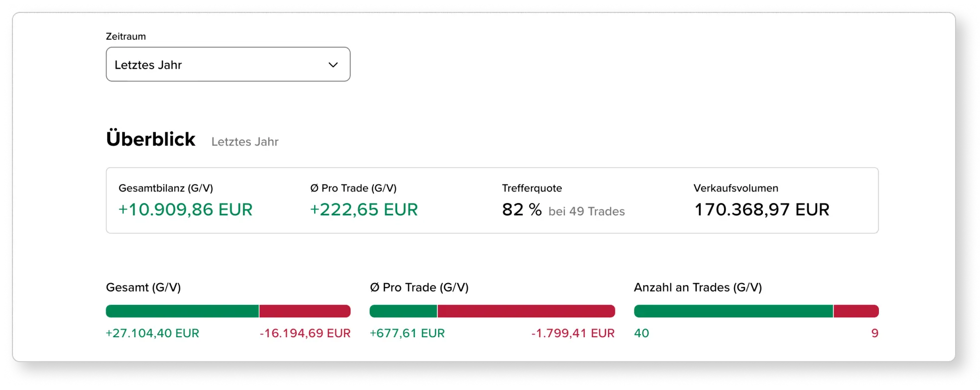Click green segment of Gesamt (G/V) bar
This screenshot has width=980, height=390.
tap(182, 311)
